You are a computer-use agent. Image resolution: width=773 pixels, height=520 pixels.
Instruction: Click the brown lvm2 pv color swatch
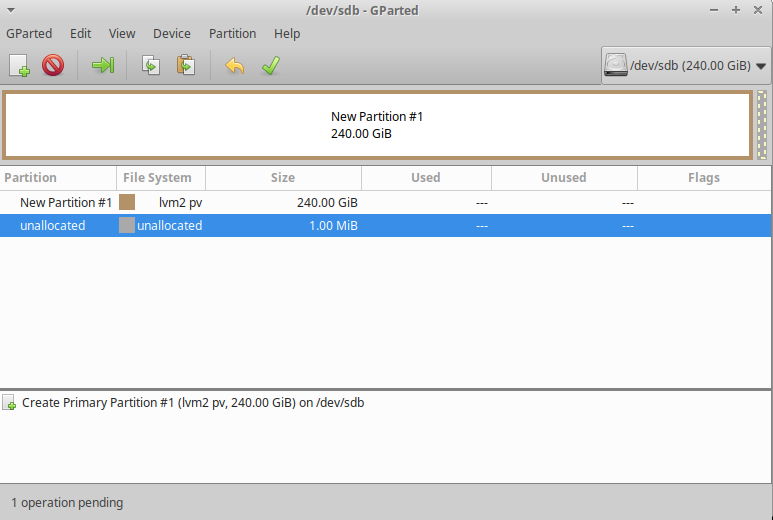point(127,202)
